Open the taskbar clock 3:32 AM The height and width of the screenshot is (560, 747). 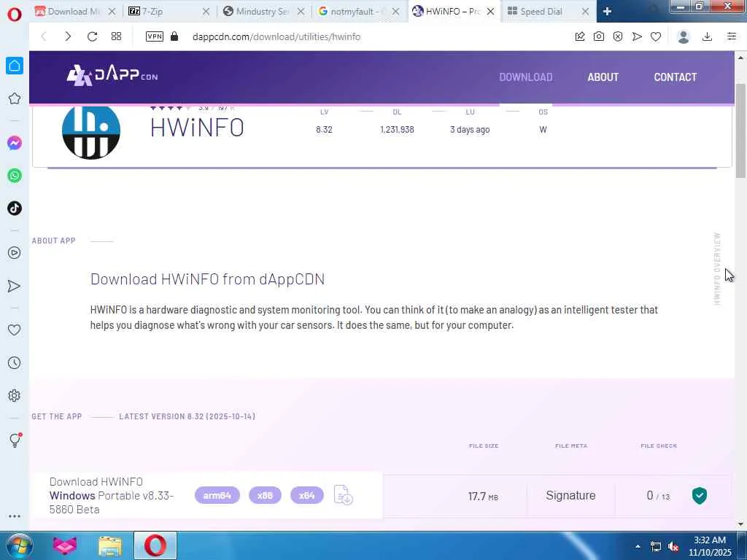click(x=709, y=546)
